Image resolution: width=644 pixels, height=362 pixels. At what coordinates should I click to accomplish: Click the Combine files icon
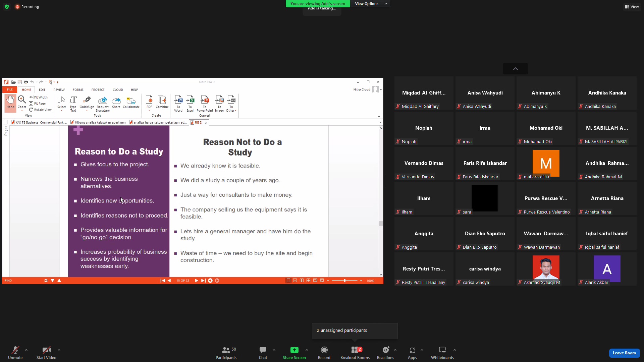tap(162, 102)
